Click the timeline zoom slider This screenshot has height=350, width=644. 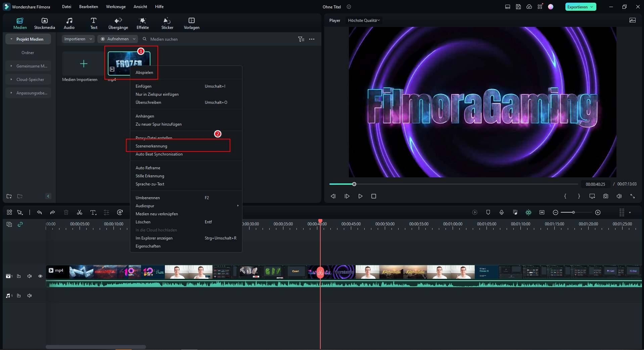[576, 212]
